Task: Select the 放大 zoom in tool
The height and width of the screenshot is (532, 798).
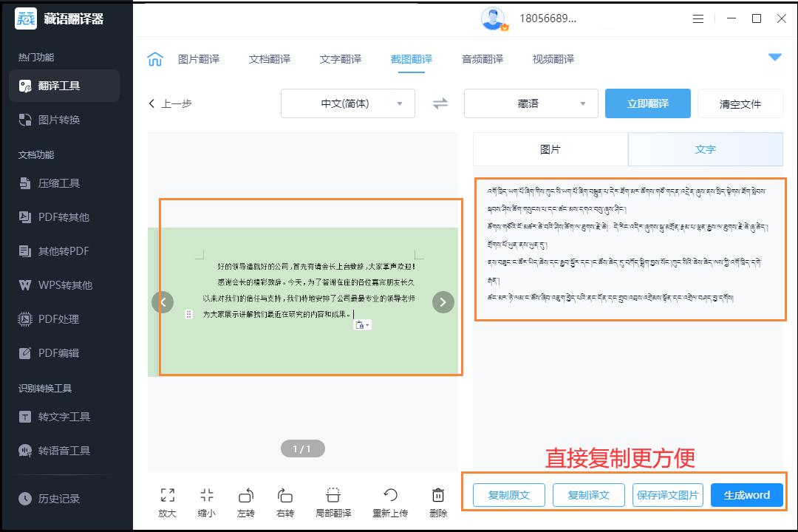Action: (x=167, y=501)
